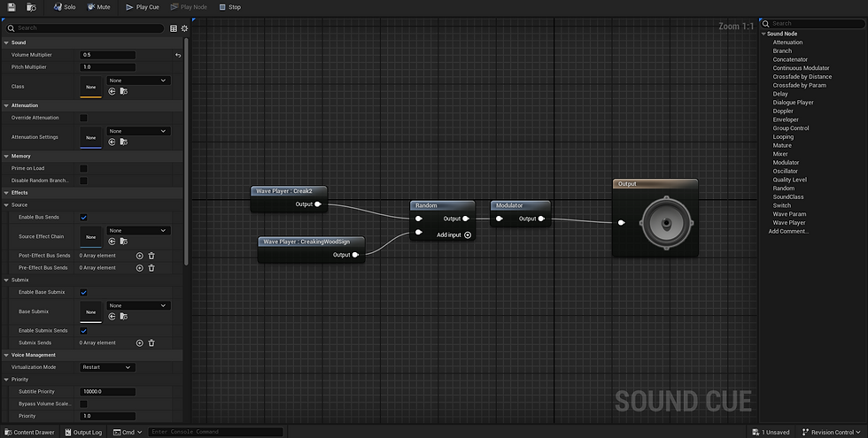
Task: Click Class asset thumbnail swatch
Action: [90, 87]
